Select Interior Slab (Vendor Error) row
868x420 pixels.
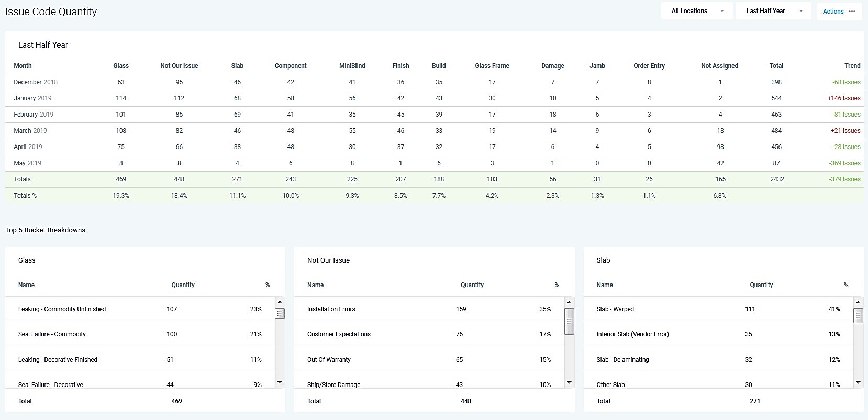[x=718, y=334]
